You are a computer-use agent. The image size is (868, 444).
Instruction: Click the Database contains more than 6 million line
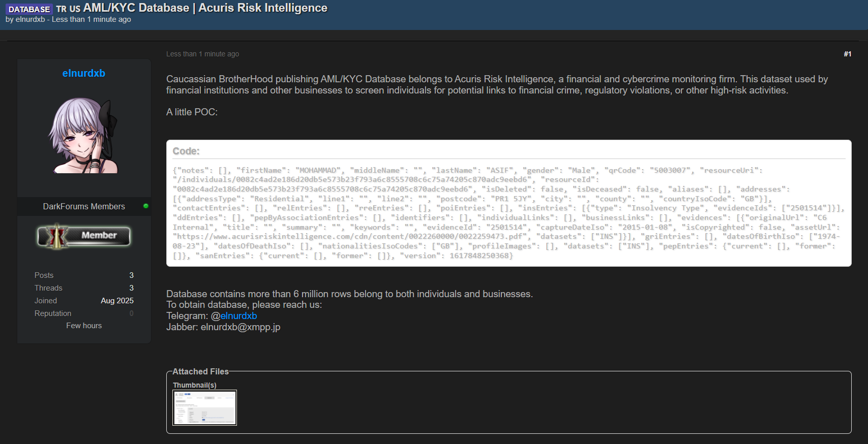tap(349, 294)
